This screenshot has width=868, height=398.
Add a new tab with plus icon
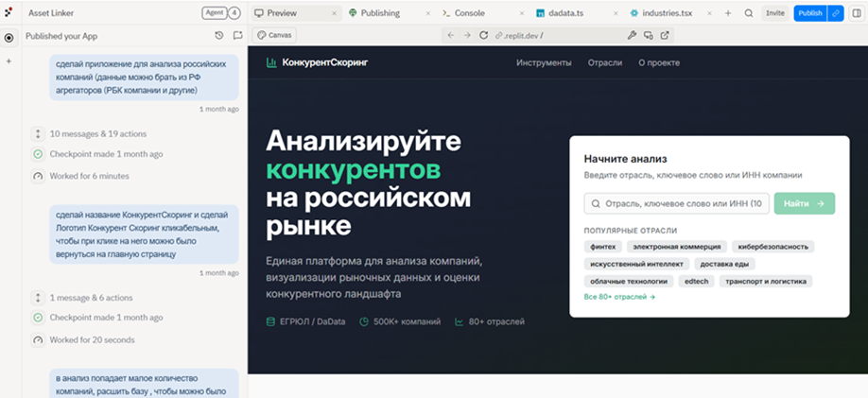point(728,13)
